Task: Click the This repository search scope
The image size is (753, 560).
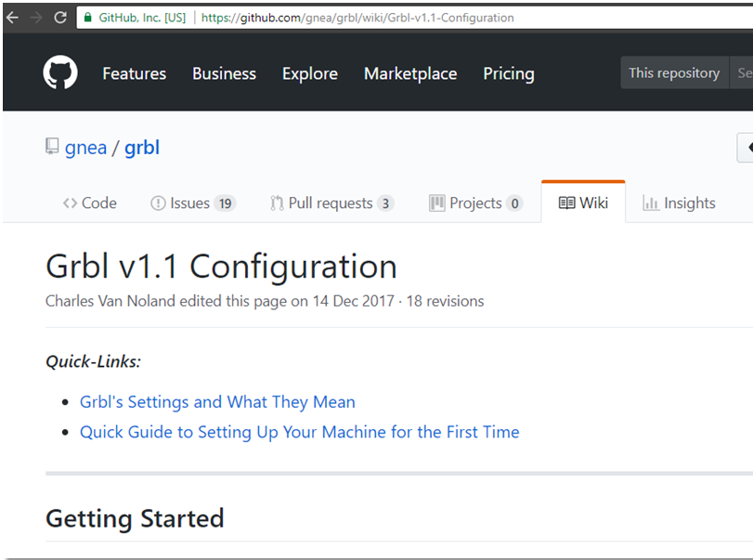Action: coord(674,72)
